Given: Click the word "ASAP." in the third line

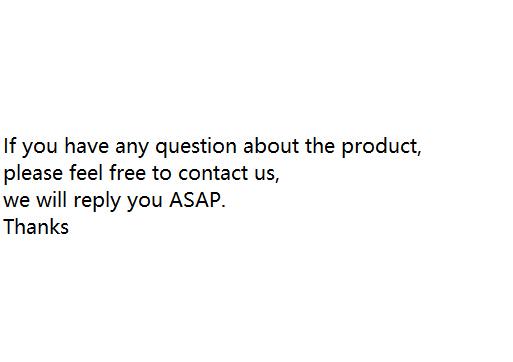Looking at the screenshot, I should click(197, 200).
